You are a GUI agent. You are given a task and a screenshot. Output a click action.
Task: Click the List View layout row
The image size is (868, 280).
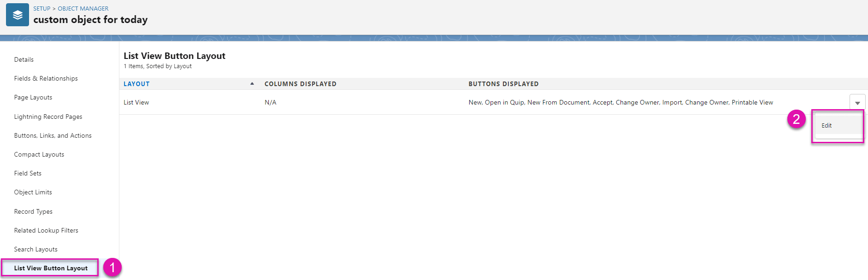(136, 103)
